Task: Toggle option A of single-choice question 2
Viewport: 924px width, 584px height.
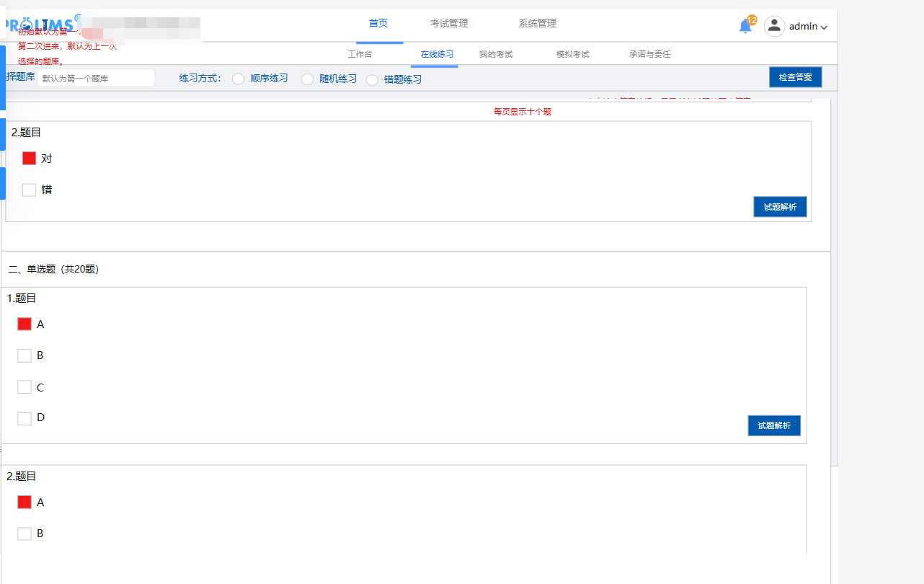Action: [x=25, y=502]
